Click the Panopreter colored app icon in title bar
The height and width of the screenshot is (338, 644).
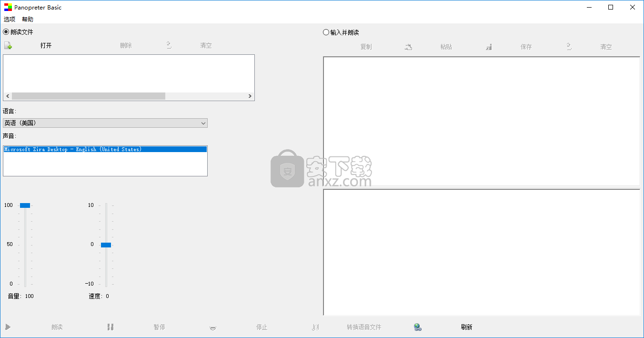8,7
